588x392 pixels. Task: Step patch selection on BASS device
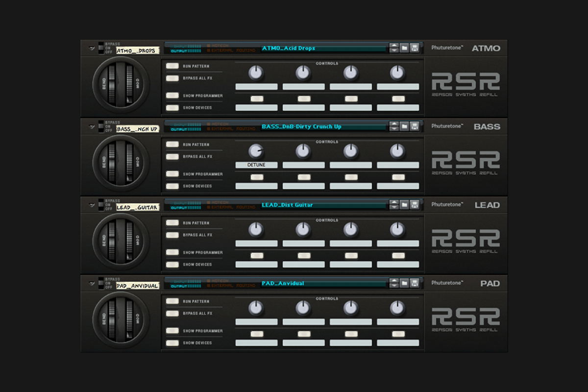[394, 126]
